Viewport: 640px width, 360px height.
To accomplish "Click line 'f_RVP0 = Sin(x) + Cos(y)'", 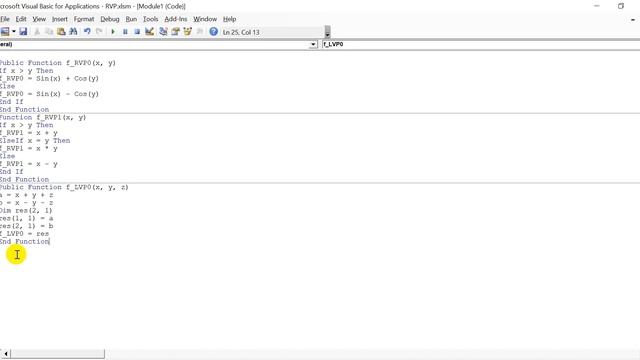I will [49, 78].
